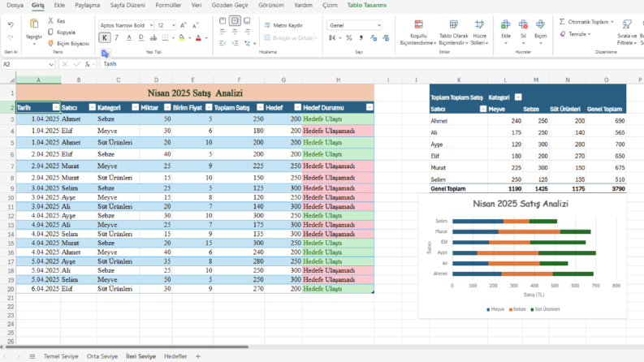Click the borders icon in Yazı Tipi
Image resolution: width=644 pixels, height=362 pixels.
[165, 38]
